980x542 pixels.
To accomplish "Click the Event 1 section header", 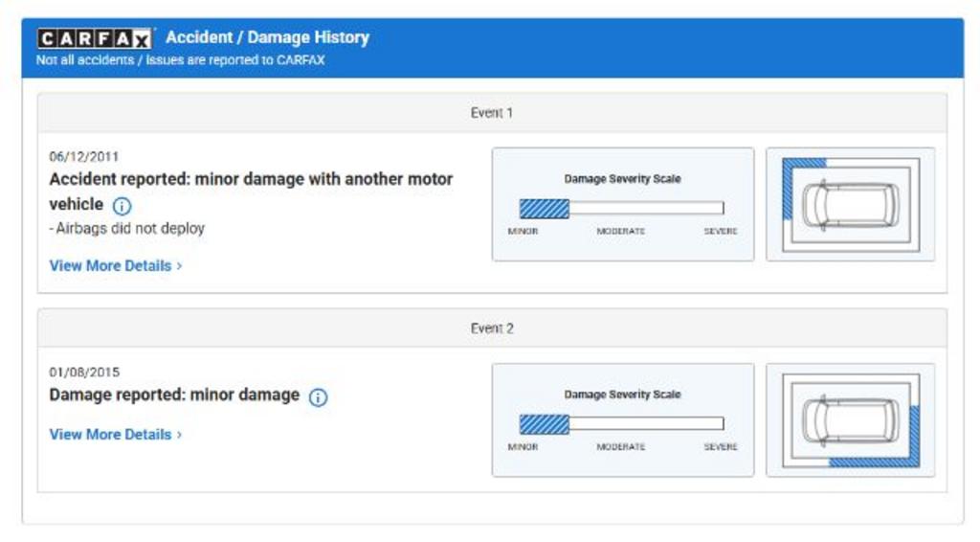I will (x=492, y=113).
